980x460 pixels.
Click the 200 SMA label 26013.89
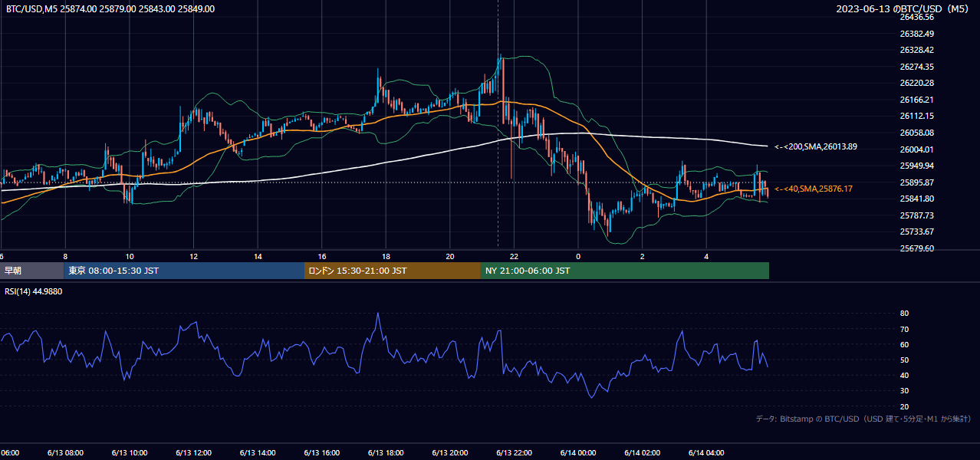[x=816, y=146]
